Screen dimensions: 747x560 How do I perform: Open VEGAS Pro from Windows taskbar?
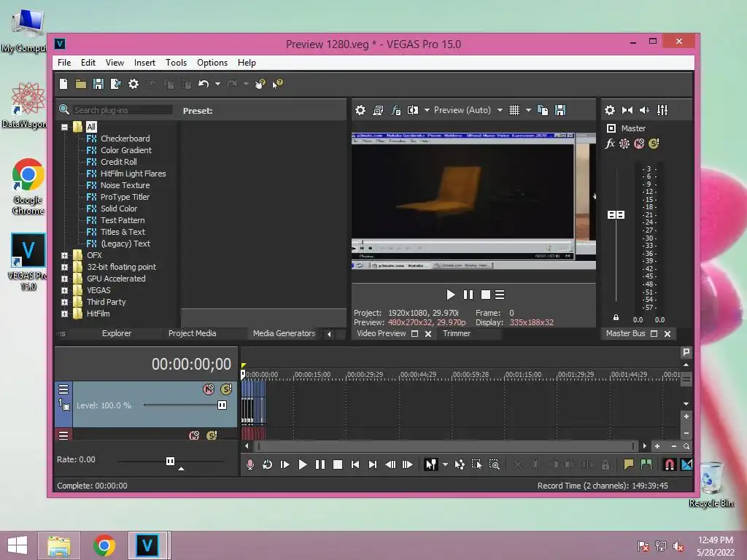pos(147,545)
